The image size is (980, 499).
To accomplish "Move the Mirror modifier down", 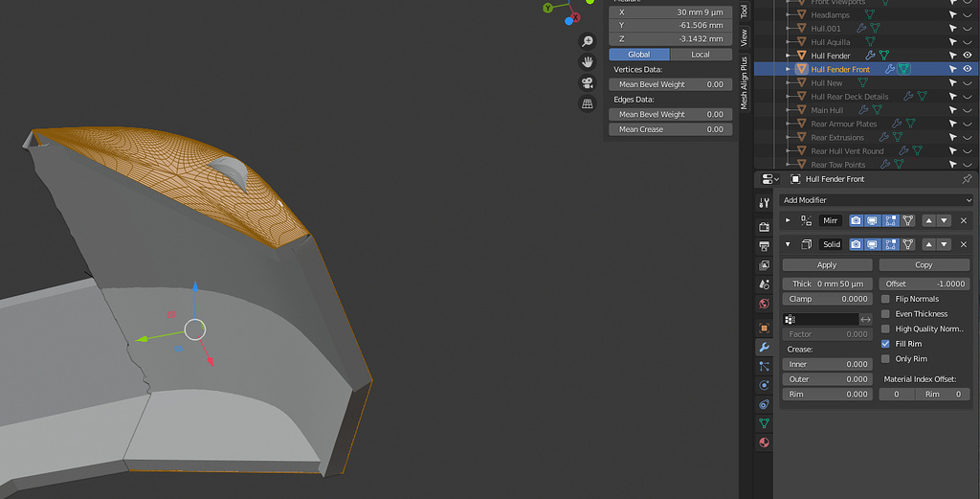I will click(945, 220).
